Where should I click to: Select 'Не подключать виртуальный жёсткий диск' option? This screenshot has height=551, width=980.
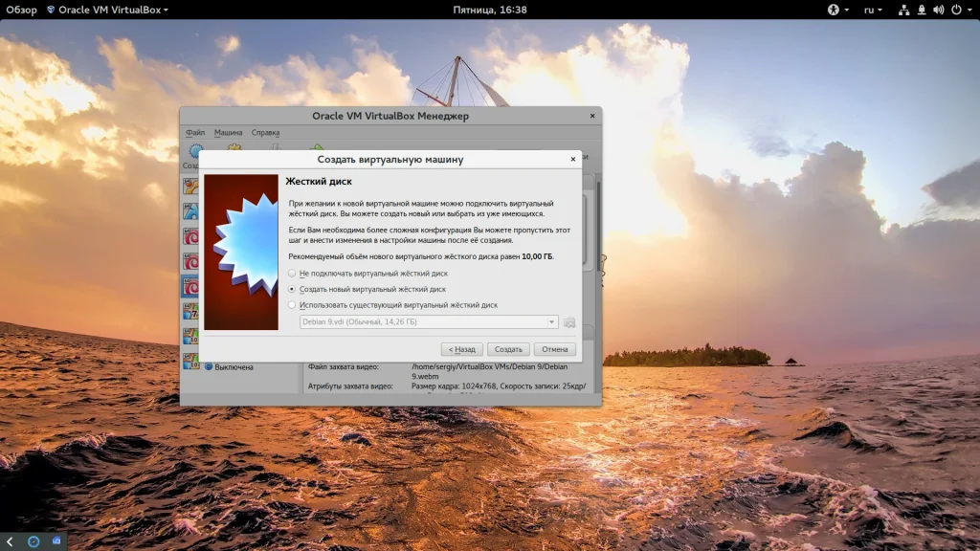tap(292, 274)
